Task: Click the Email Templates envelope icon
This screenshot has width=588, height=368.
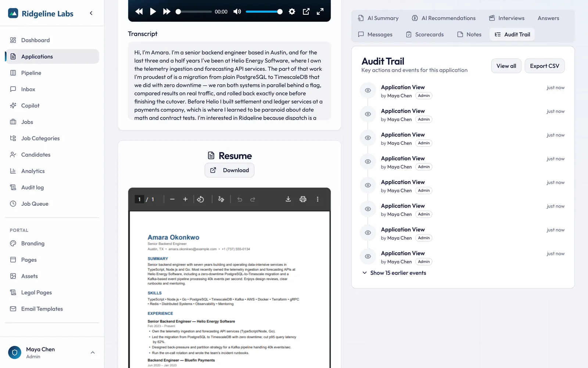Action: click(x=13, y=309)
